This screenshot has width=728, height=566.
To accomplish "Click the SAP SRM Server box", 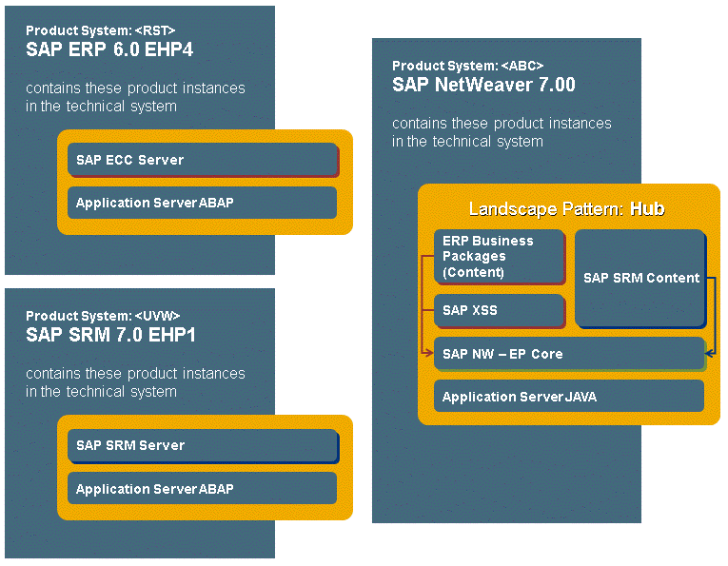I will 203,445.
